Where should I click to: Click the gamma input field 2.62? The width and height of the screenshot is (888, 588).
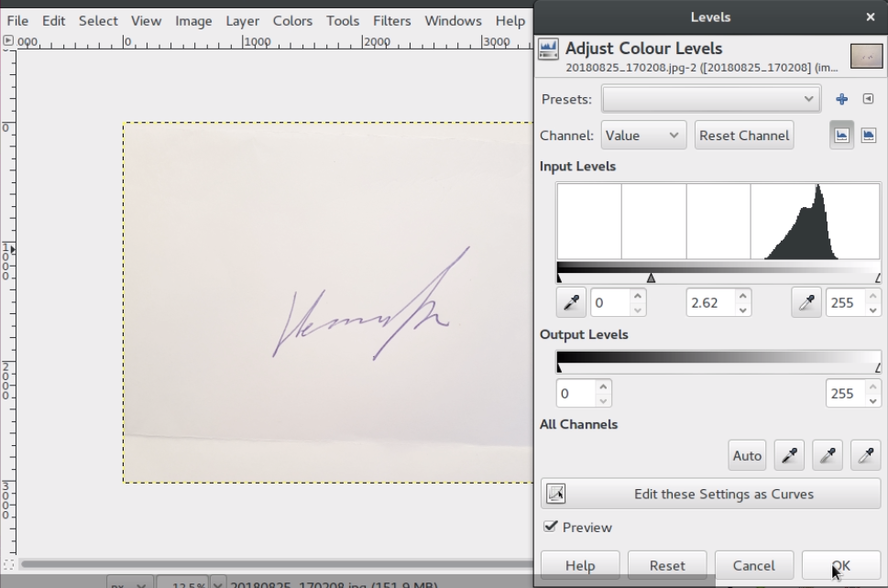tap(710, 303)
